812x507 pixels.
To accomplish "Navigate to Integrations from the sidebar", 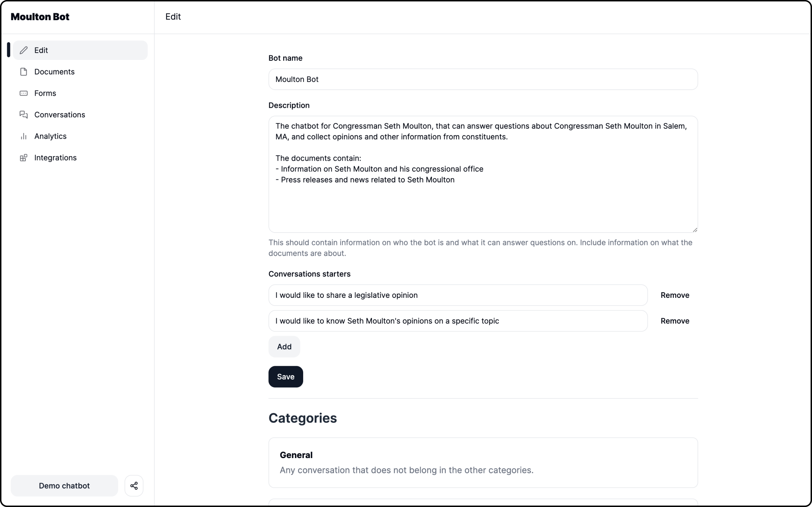I will [55, 157].
